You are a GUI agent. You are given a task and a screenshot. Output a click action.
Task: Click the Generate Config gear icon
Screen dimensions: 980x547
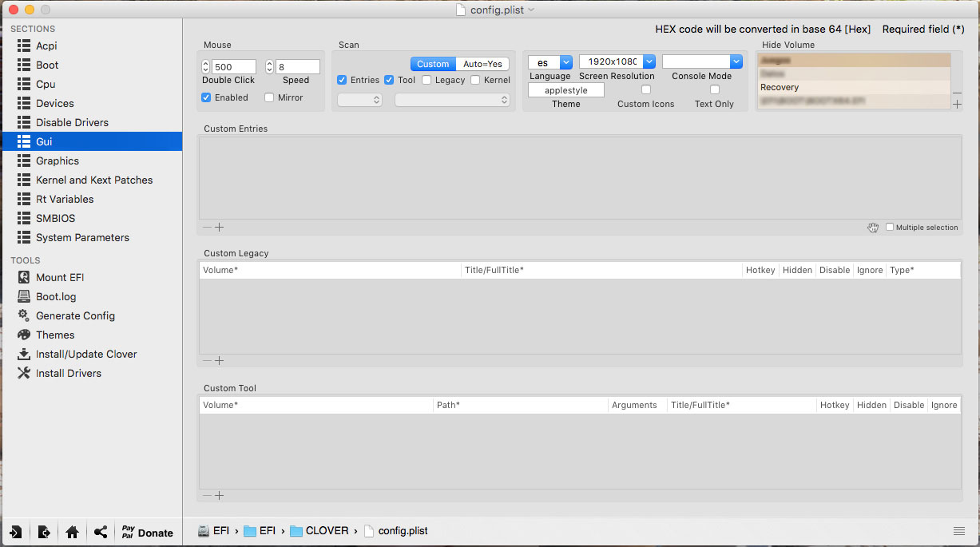[x=24, y=315]
